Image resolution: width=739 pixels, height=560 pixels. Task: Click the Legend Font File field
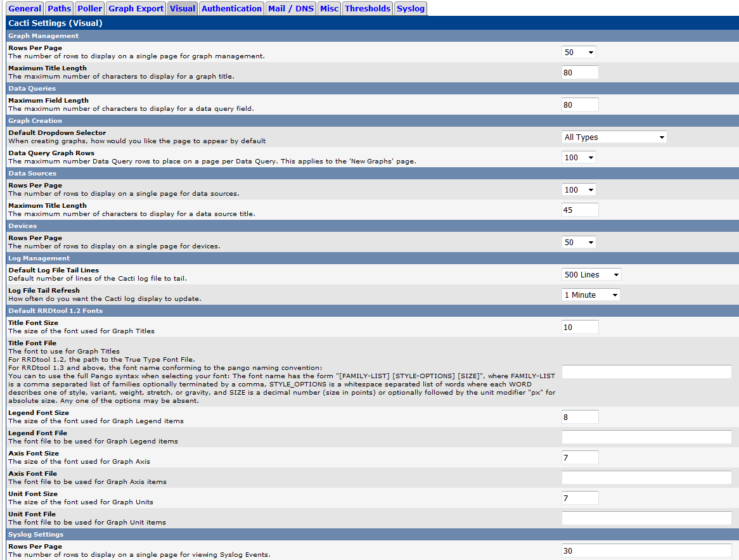[646, 437]
